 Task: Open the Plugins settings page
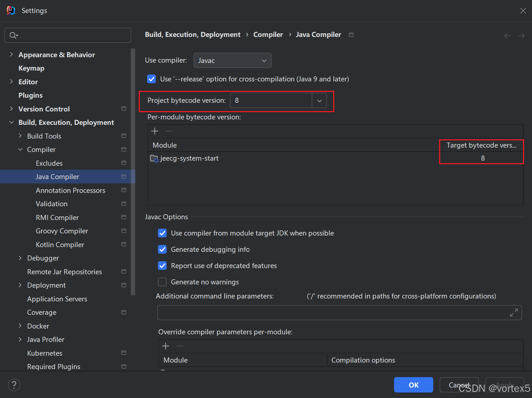coord(30,95)
